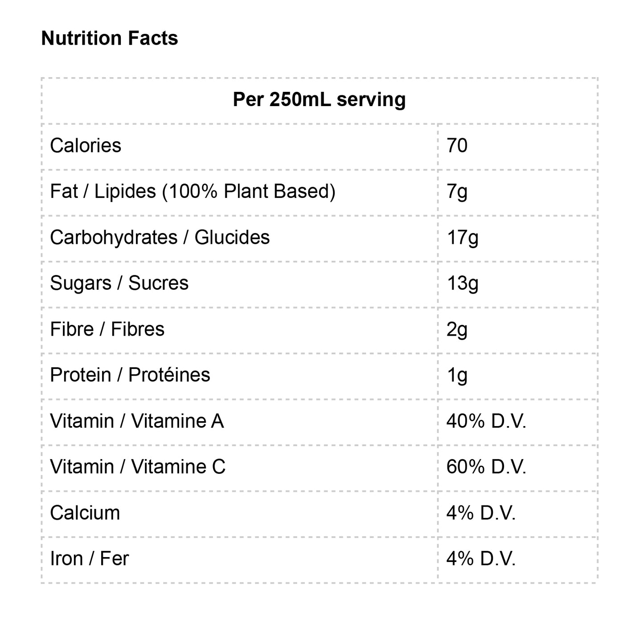Select the Carbohydrates / Glucides label

click(x=160, y=238)
